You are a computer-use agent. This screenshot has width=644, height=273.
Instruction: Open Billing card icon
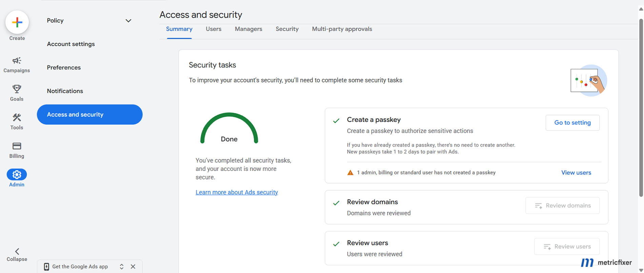coord(17,146)
